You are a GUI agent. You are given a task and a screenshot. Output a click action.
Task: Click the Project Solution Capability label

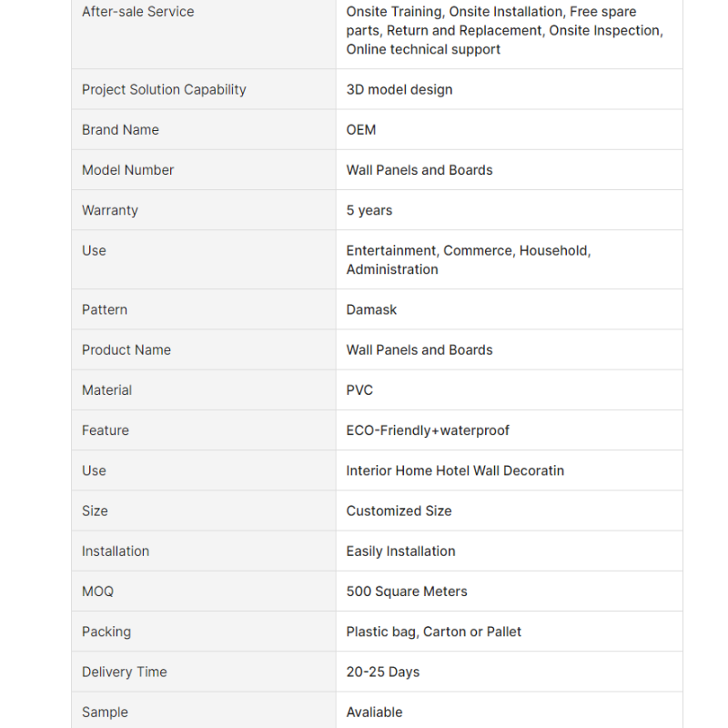(x=164, y=89)
